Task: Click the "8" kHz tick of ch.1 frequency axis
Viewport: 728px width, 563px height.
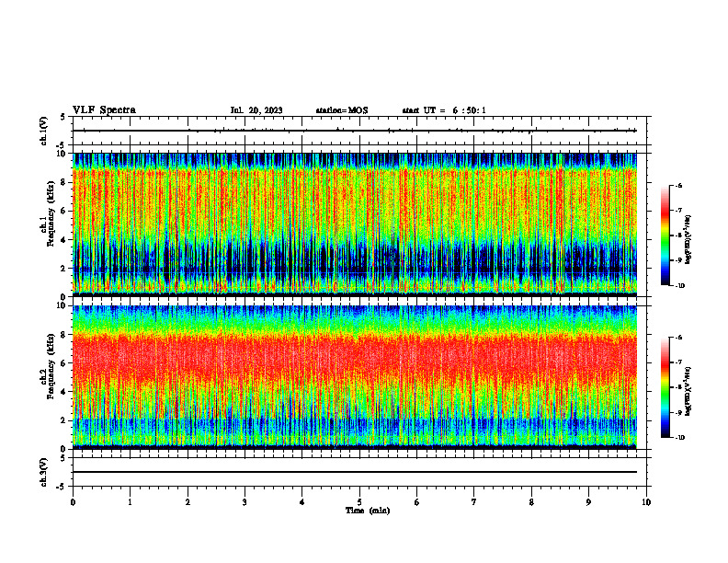Action: pos(63,182)
